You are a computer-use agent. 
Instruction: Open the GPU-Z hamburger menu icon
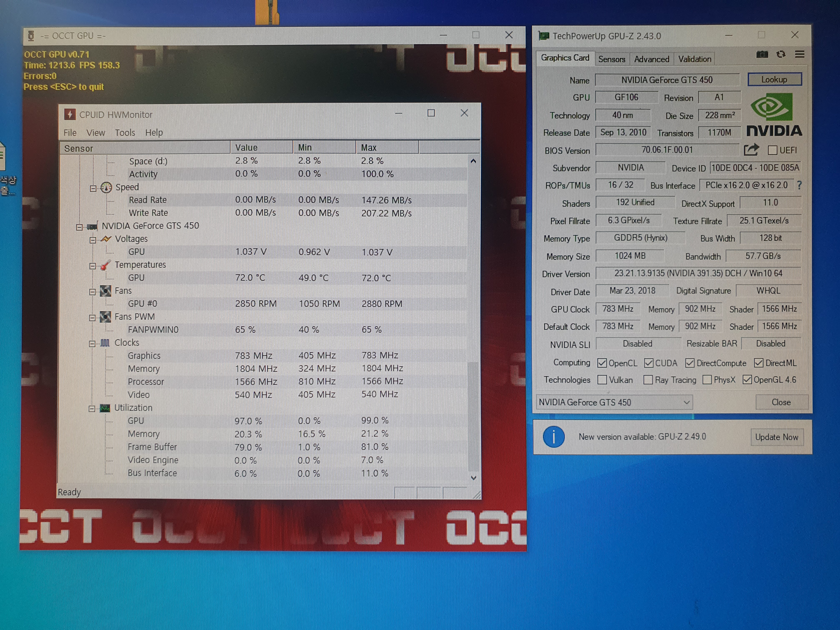tap(799, 54)
